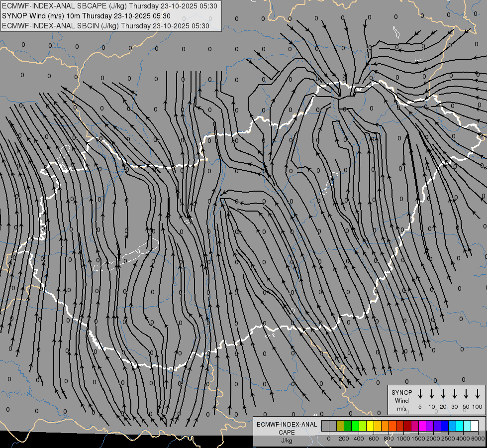Screen dimensions: 487x448
Task: Click the 600 tick label on CAPE scale
Action: point(374,439)
